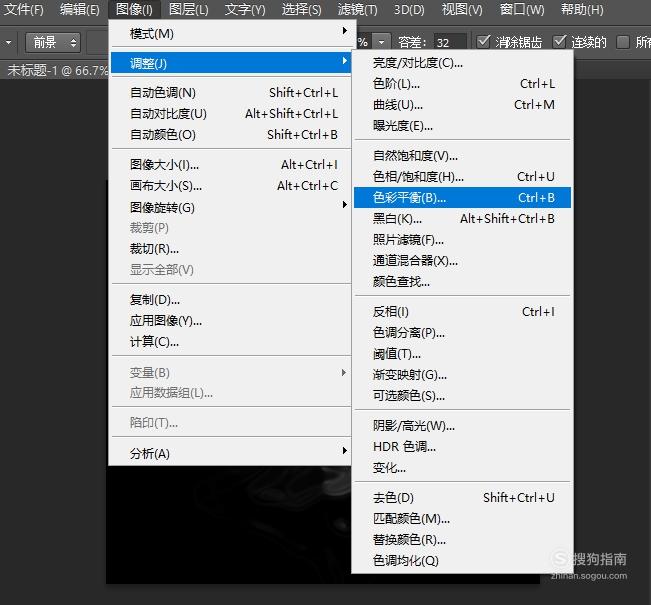Open 图像大小(I)... dialog
The width and height of the screenshot is (651, 605).
231,165
